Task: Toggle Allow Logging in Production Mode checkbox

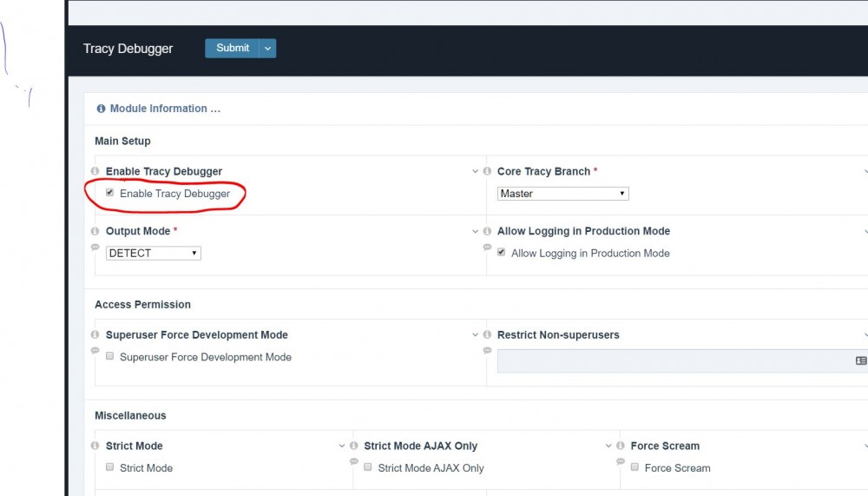Action: coord(502,253)
